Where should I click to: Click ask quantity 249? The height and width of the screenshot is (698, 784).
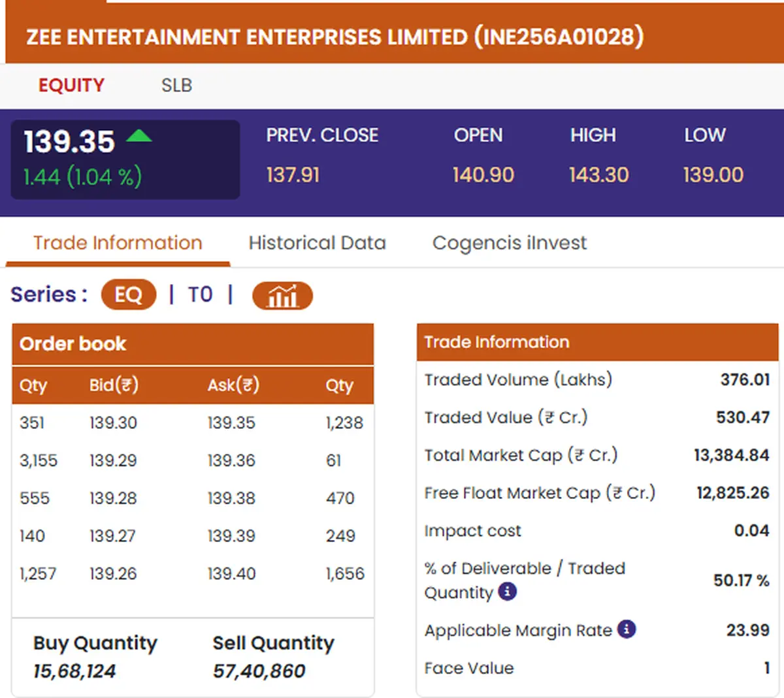(340, 536)
